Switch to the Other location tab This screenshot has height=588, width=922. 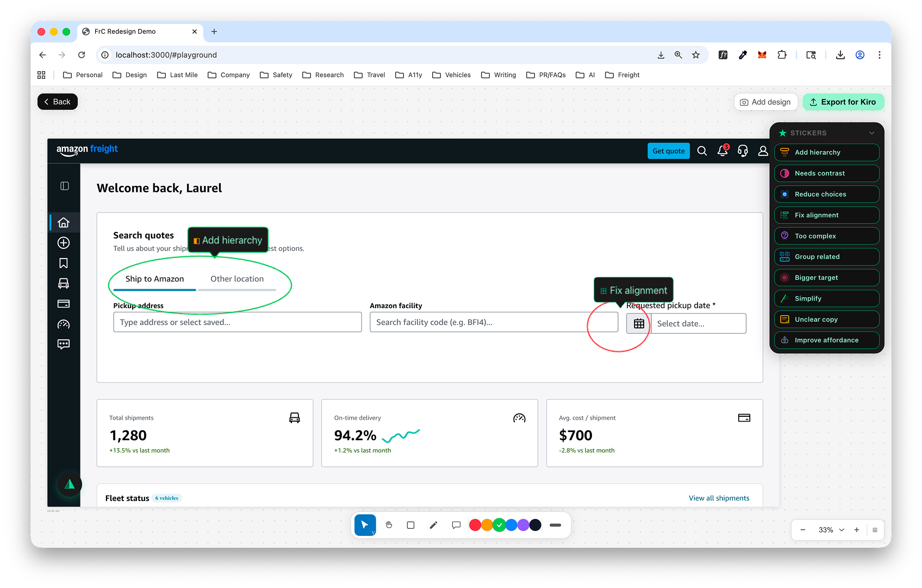[x=237, y=279]
